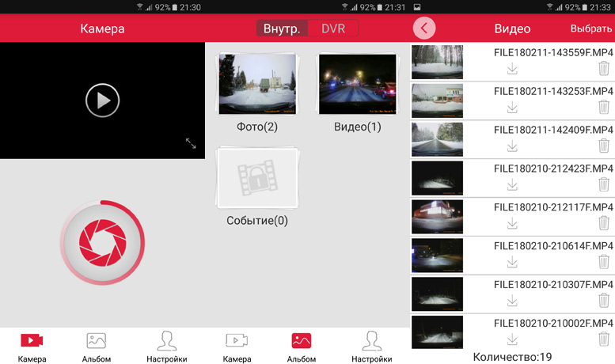Viewport: 615px width, 364px height.
Task: Open Настройки tab in left screen's bottom bar
Action: (167, 347)
